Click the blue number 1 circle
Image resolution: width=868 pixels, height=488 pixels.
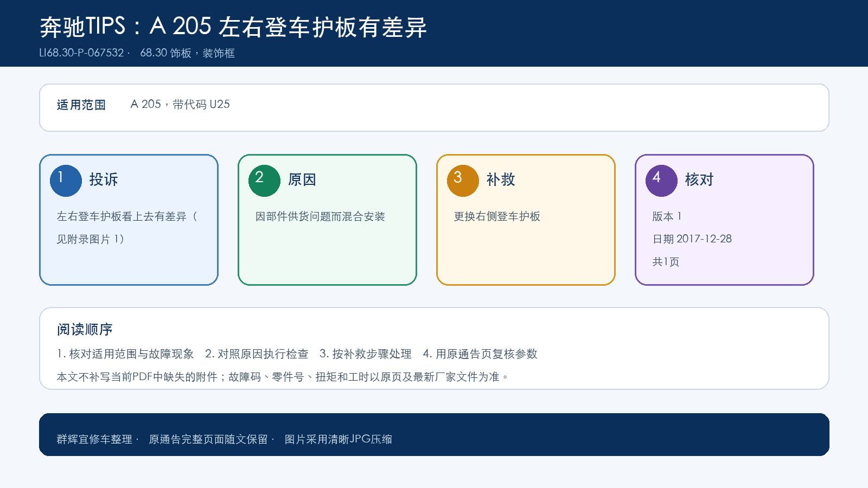pyautogui.click(x=66, y=181)
